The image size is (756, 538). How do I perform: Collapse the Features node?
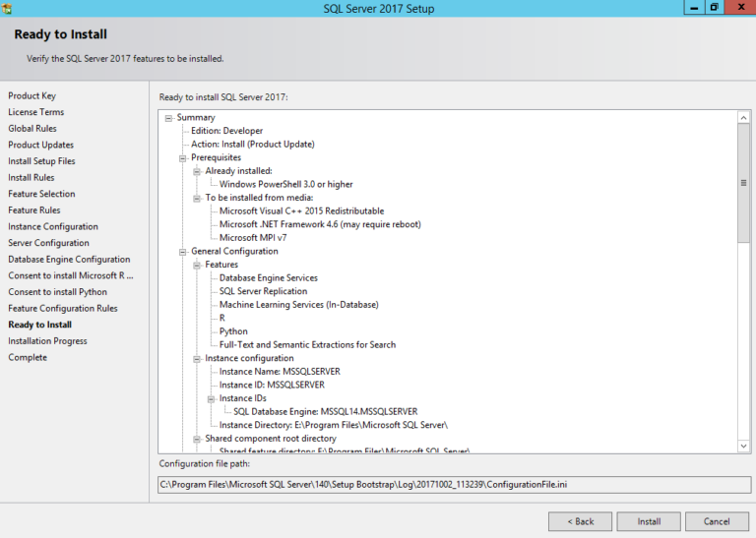[197, 265]
